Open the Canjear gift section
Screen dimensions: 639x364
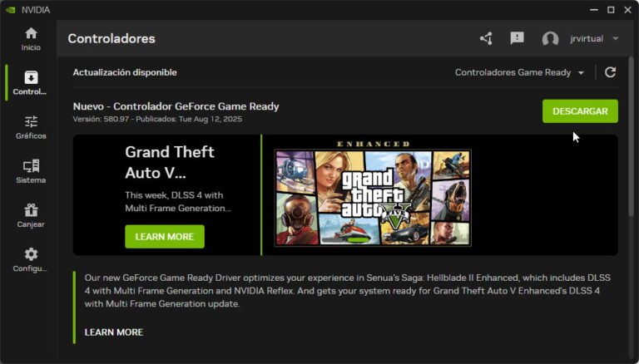tap(31, 216)
